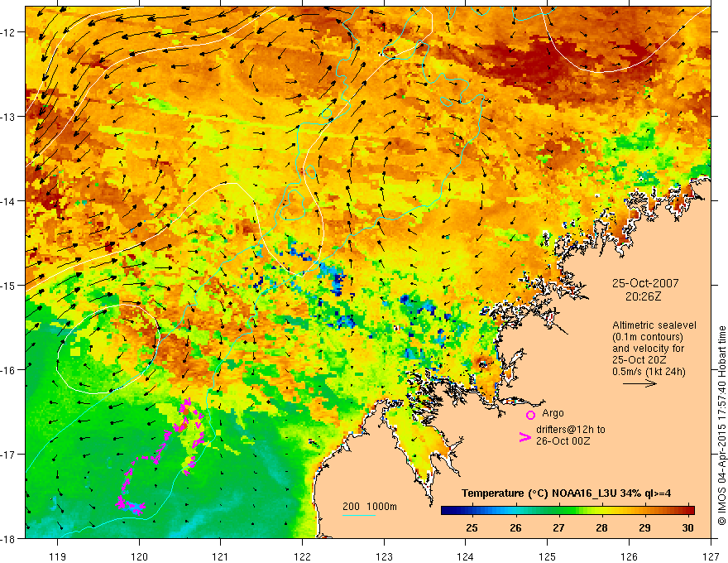728x563 pixels.
Task: Click latitude axis label -15
Action: point(10,285)
